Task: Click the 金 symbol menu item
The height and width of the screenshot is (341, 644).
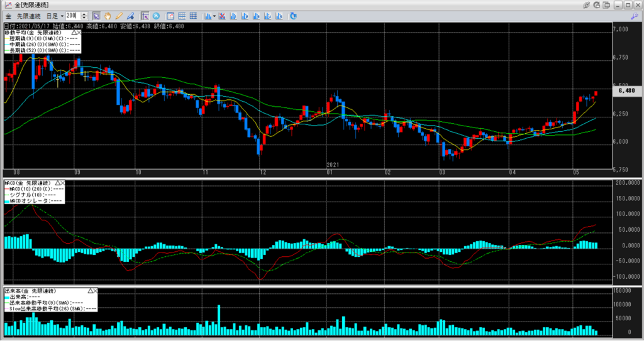Action: 9,15
